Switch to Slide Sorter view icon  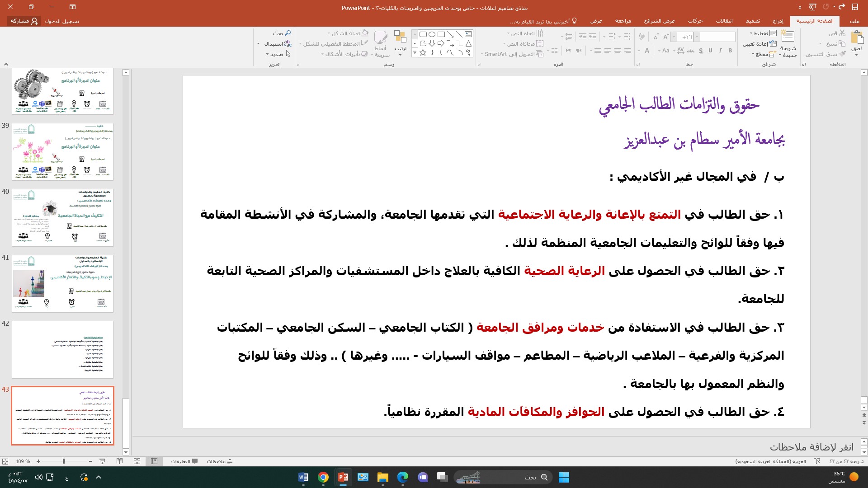click(x=137, y=461)
